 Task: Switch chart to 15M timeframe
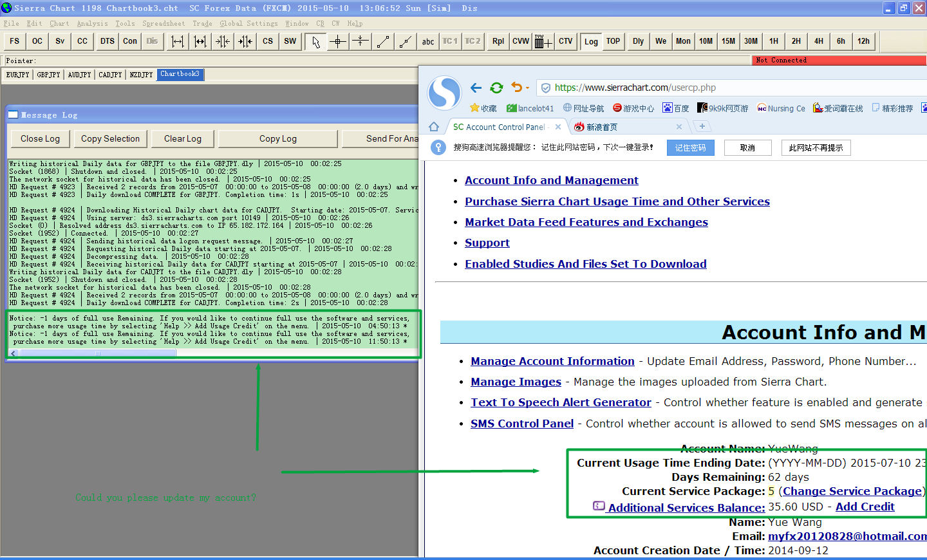click(729, 41)
